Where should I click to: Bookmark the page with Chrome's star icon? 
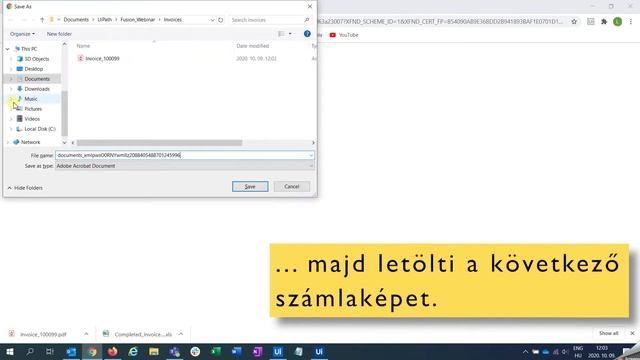(574, 22)
